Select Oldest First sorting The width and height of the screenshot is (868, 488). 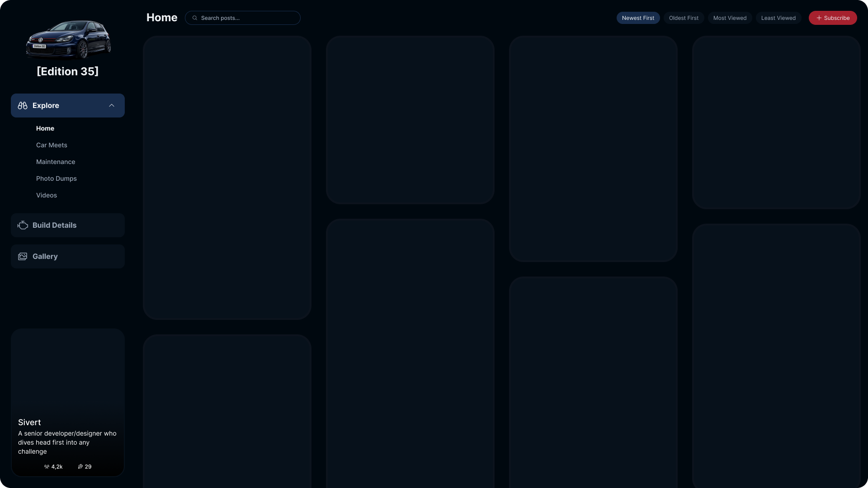[684, 18]
